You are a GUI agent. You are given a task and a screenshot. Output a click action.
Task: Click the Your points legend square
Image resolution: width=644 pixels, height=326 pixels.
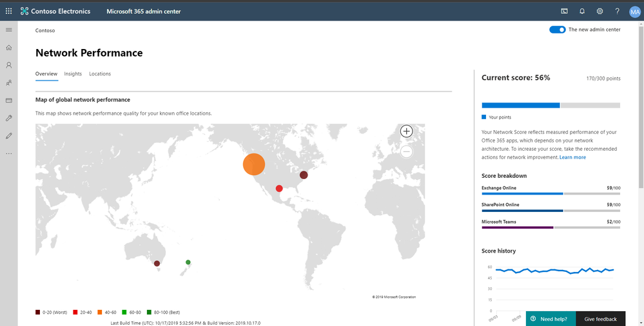click(484, 117)
